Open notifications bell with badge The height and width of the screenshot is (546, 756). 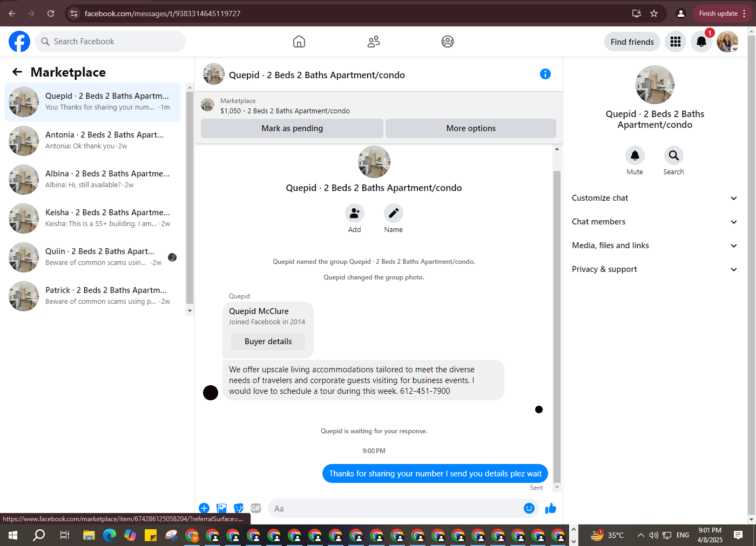tap(701, 42)
